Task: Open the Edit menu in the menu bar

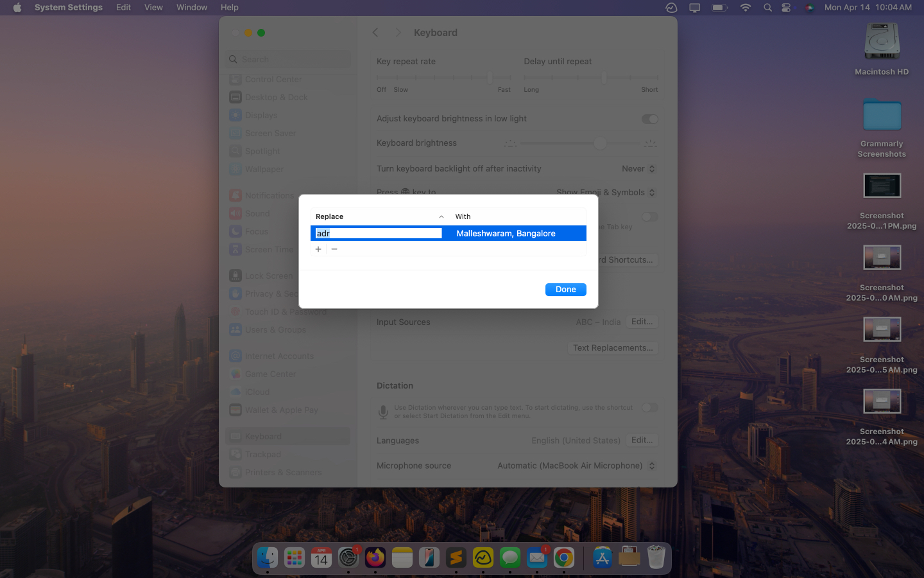Action: (123, 7)
